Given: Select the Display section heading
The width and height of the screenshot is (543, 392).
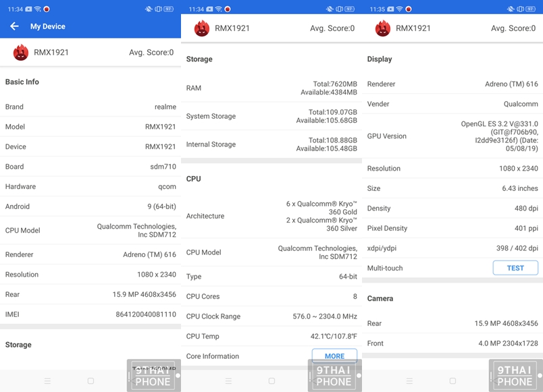Looking at the screenshot, I should pyautogui.click(x=380, y=59).
